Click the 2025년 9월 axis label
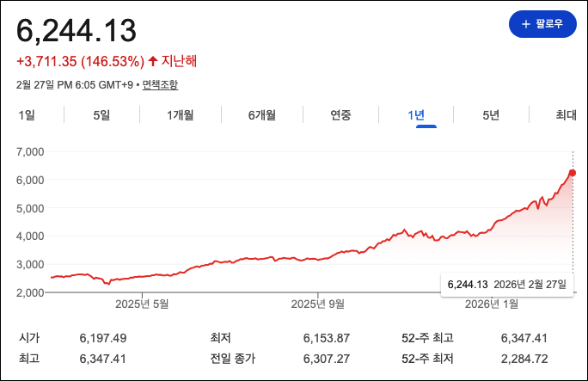This screenshot has width=588, height=381. point(318,304)
